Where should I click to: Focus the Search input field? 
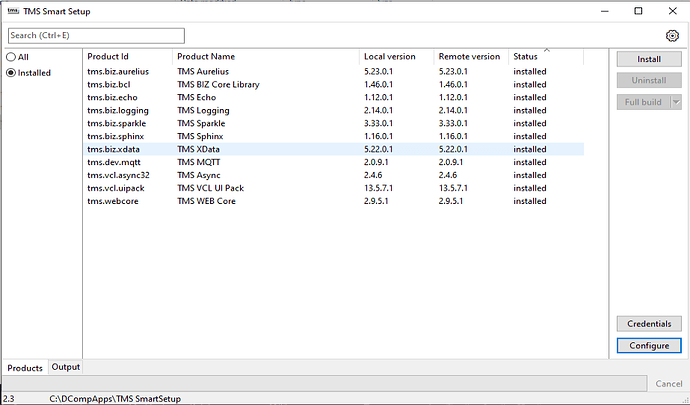pos(96,36)
